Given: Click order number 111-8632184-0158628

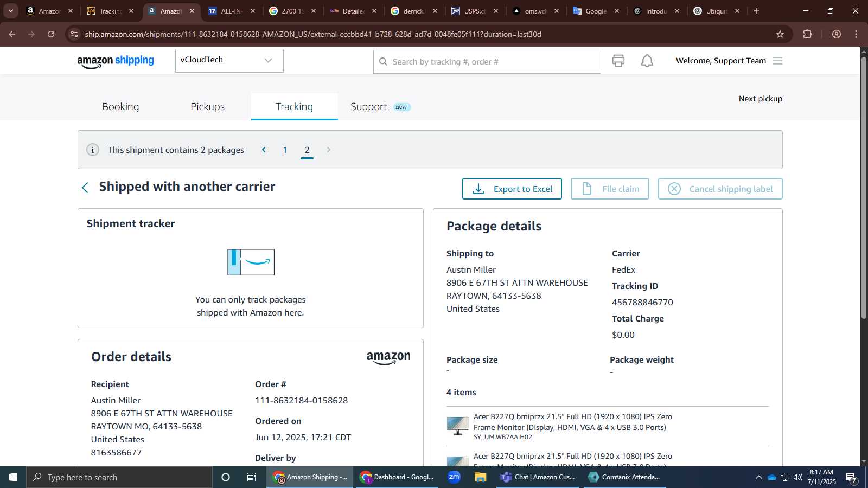Looking at the screenshot, I should tap(301, 401).
